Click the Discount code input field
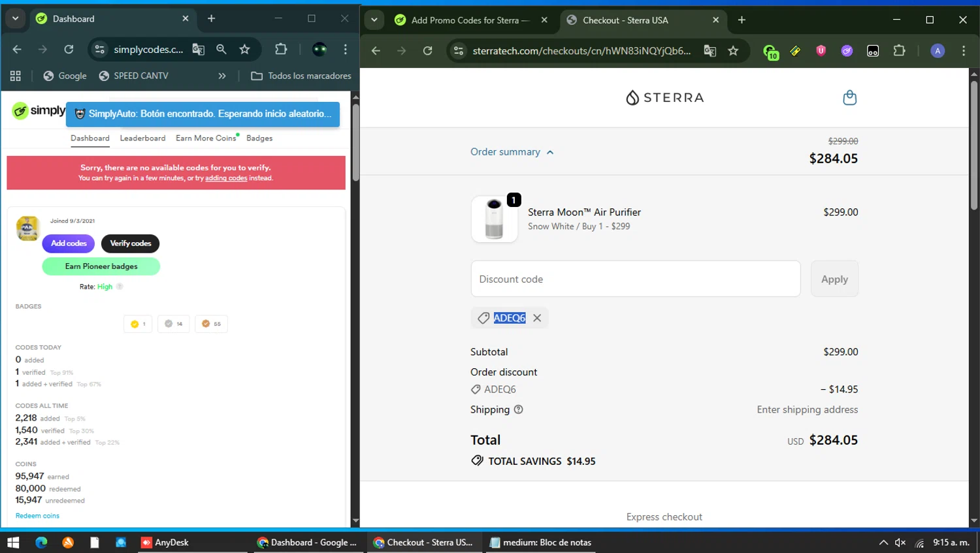Screen dimensions: 980x553 coord(635,279)
